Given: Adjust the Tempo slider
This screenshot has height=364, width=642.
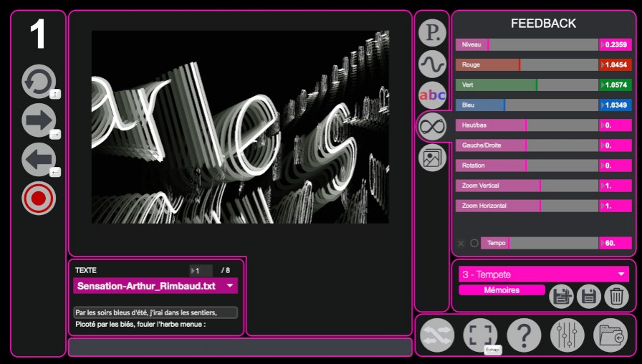Looking at the screenshot, I should point(540,243).
